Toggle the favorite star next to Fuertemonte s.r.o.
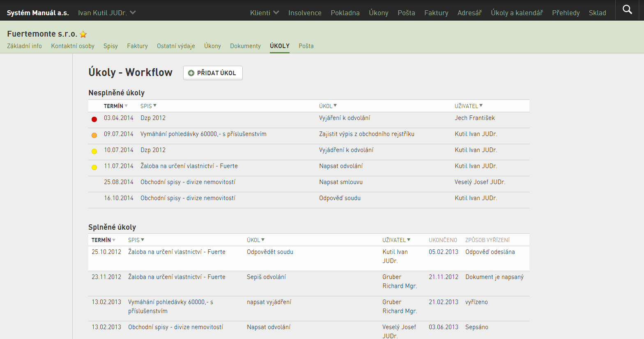This screenshot has width=644, height=339. (x=83, y=34)
